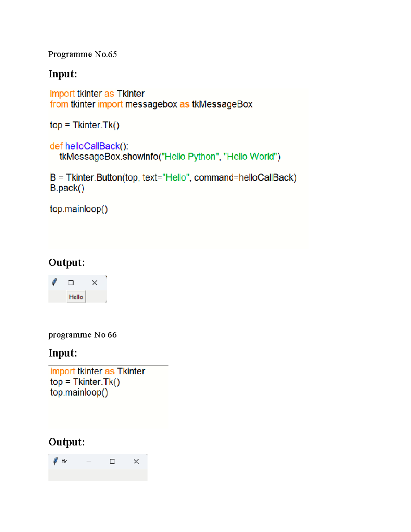
Task: Click 'import tkinter as Tkinter' in programme No 66 code
Action: 98,371
